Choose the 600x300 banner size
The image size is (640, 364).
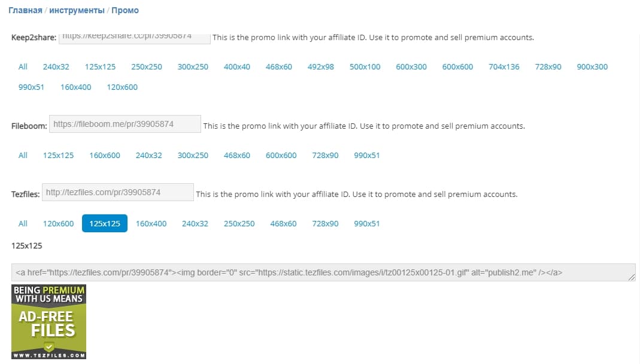[411, 66]
